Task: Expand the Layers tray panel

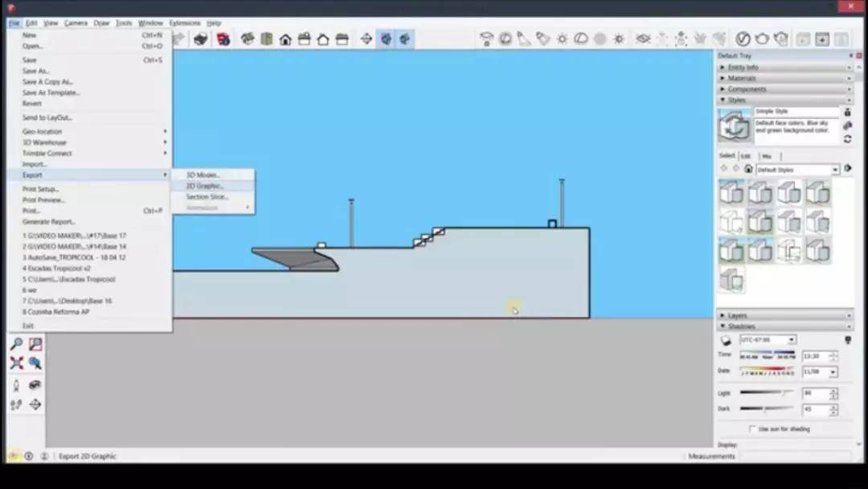Action: [737, 315]
